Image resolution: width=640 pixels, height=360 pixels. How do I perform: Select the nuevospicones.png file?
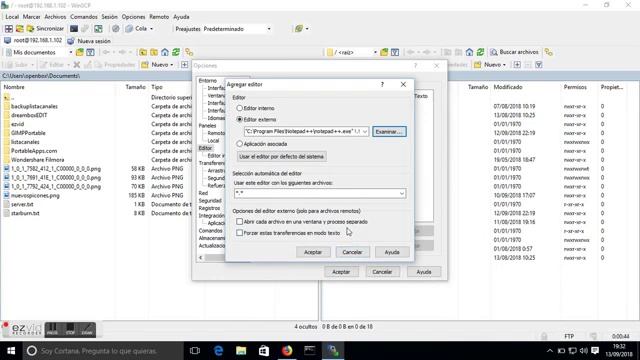point(35,196)
